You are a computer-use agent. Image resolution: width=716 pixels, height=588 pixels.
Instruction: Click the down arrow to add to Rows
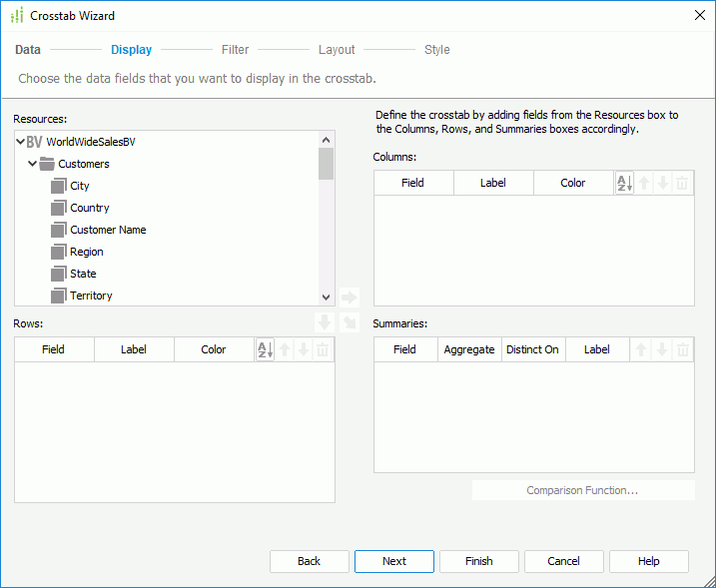(325, 322)
